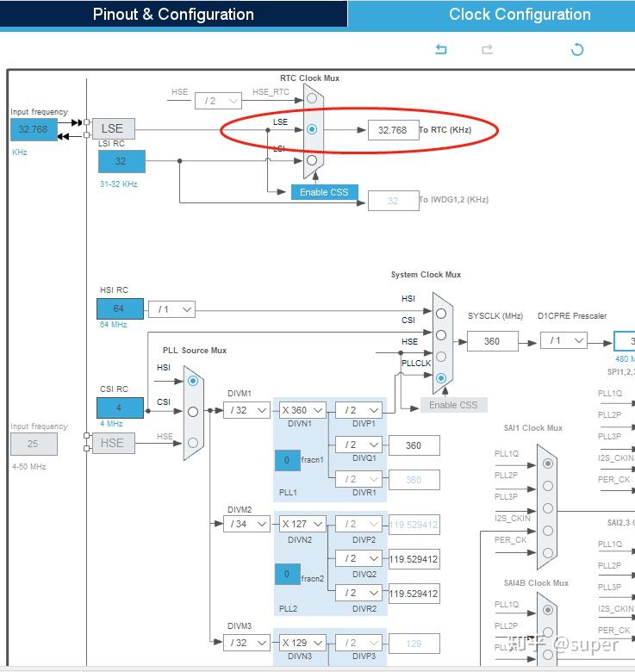Open the DIVP2 /2 dropdown
Screen dimensions: 635x672
[x=358, y=524]
